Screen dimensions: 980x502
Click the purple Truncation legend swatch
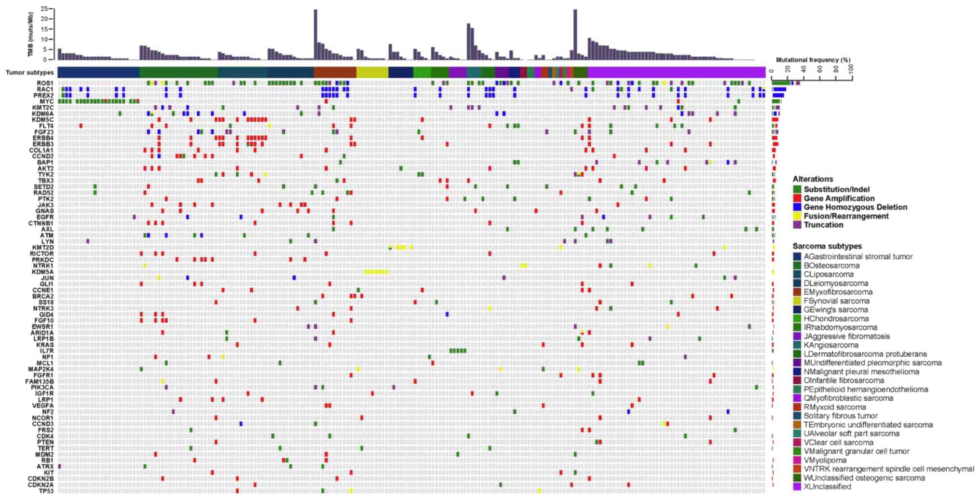tap(797, 225)
